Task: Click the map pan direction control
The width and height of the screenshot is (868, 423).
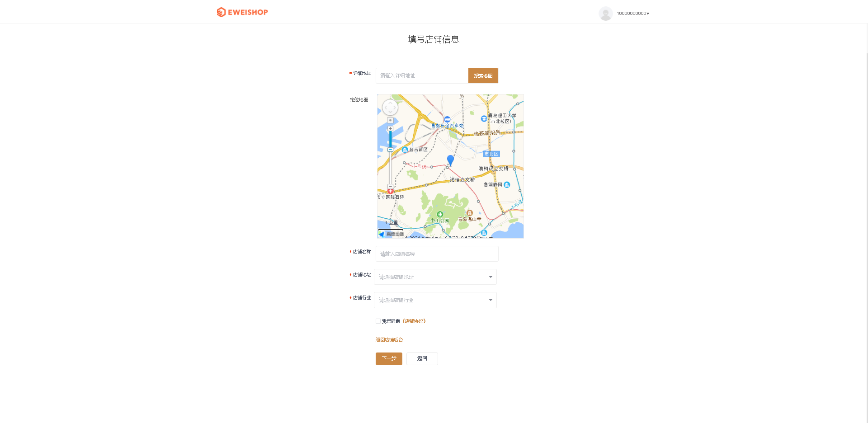Action: (390, 108)
